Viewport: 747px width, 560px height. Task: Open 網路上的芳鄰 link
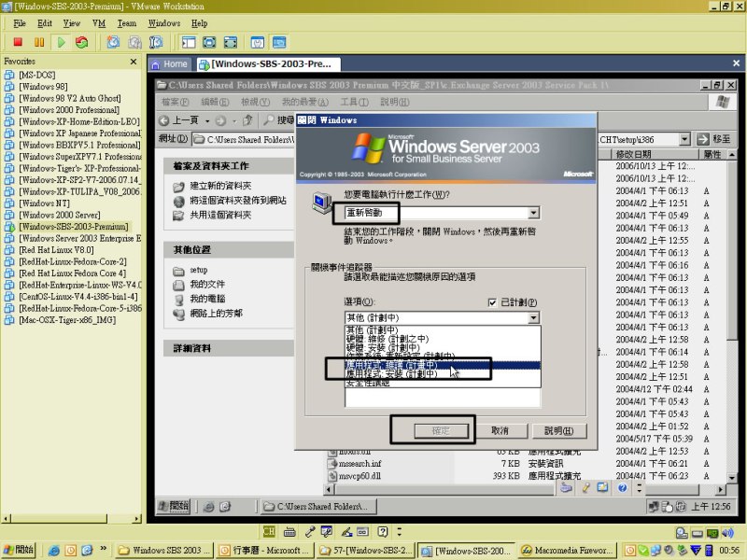(217, 313)
